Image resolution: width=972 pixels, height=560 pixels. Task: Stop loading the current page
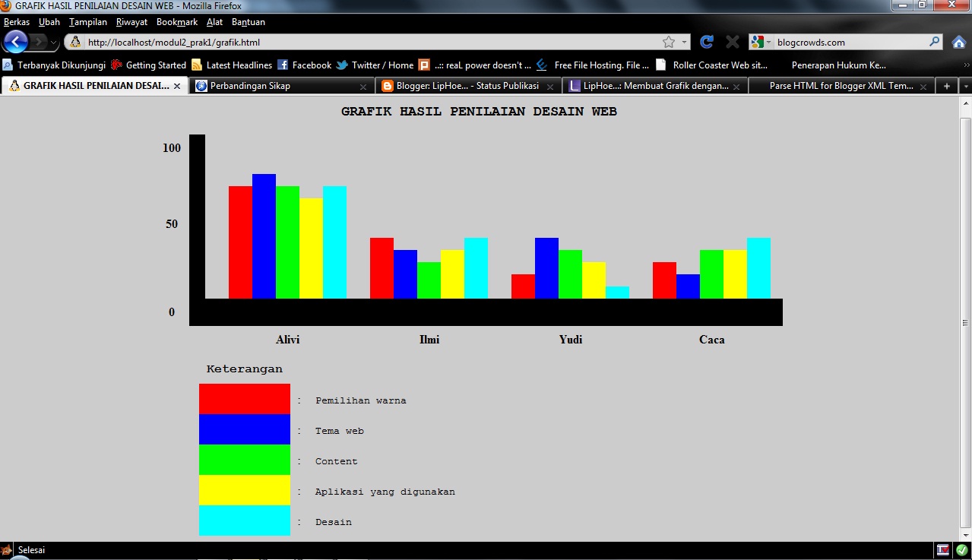731,43
